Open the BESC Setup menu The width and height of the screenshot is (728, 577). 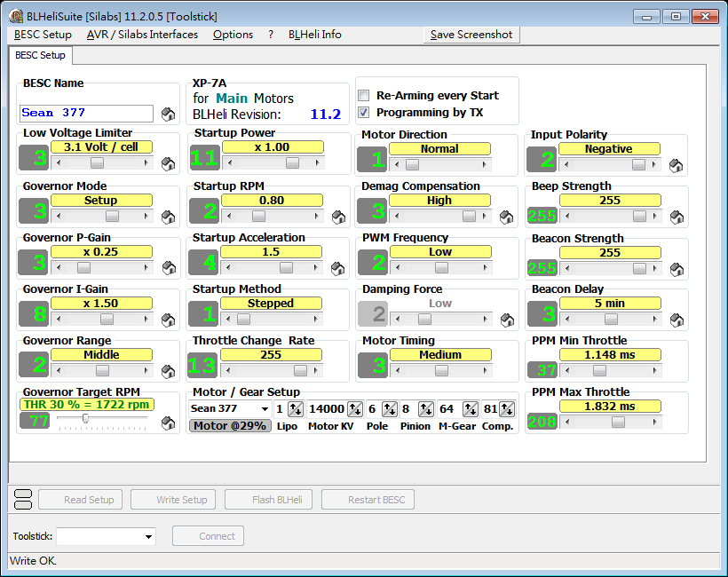pyautogui.click(x=43, y=35)
